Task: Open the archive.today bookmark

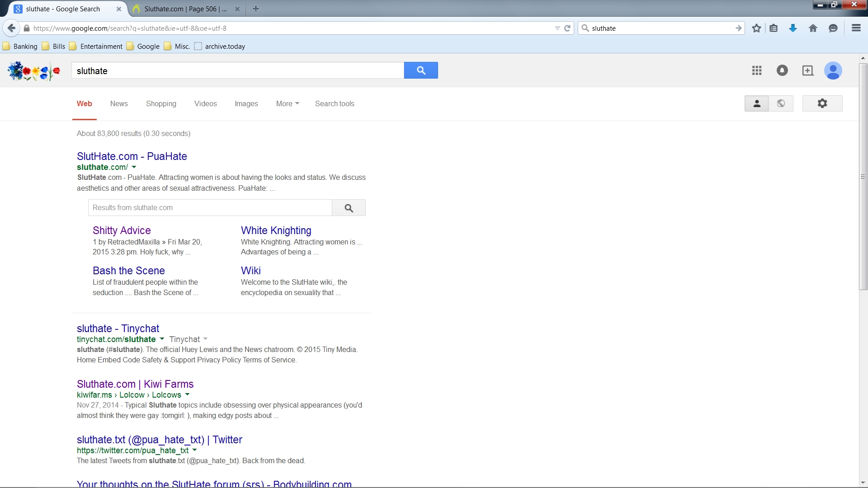Action: [x=220, y=46]
